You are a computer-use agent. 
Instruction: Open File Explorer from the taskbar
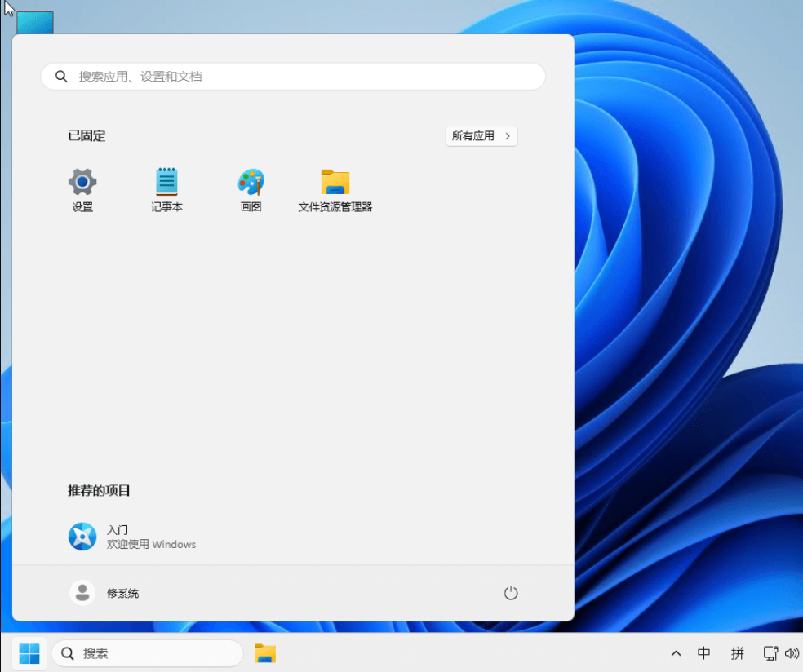click(x=264, y=653)
